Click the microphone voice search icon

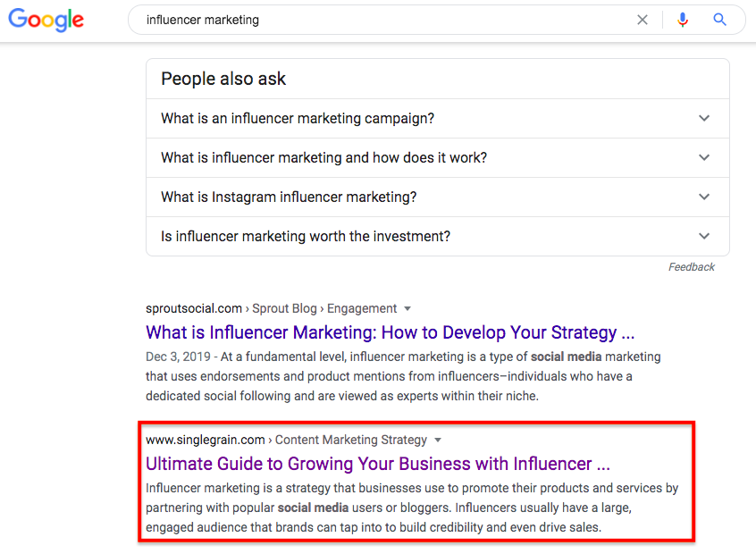click(x=683, y=20)
